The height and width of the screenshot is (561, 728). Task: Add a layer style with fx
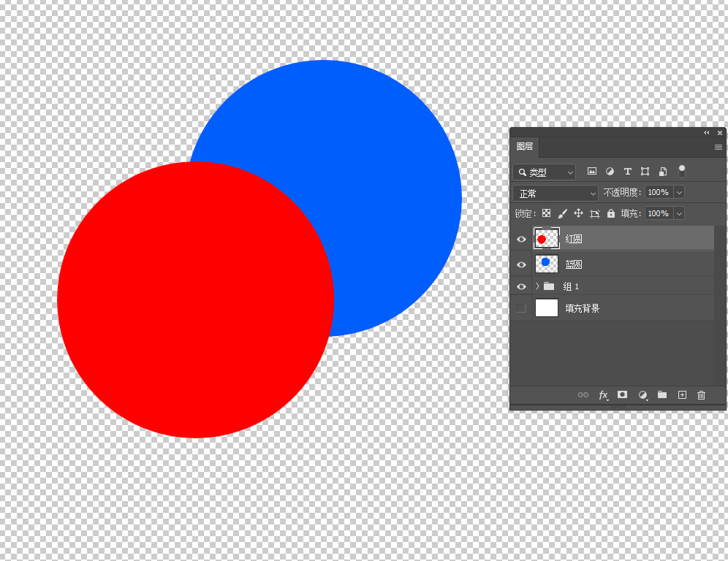[603, 395]
